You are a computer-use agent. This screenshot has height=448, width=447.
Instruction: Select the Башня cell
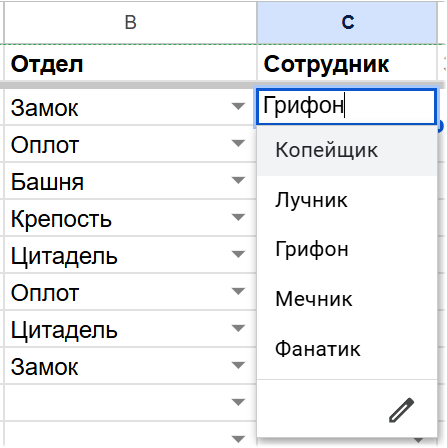(x=130, y=181)
